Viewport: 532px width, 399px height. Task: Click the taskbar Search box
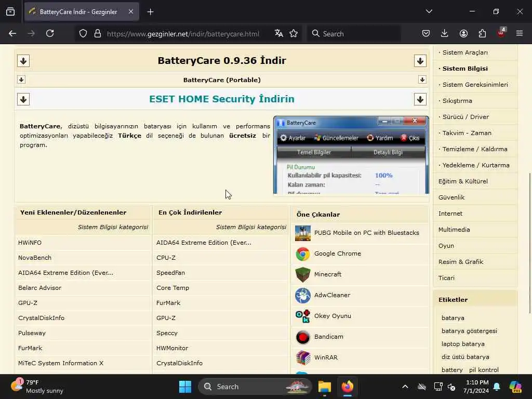point(255,387)
